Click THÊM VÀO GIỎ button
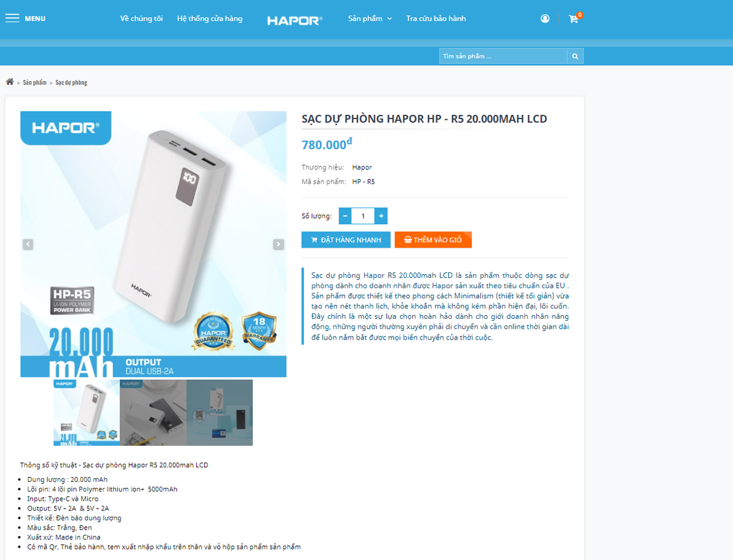This screenshot has width=733, height=560. [x=433, y=240]
